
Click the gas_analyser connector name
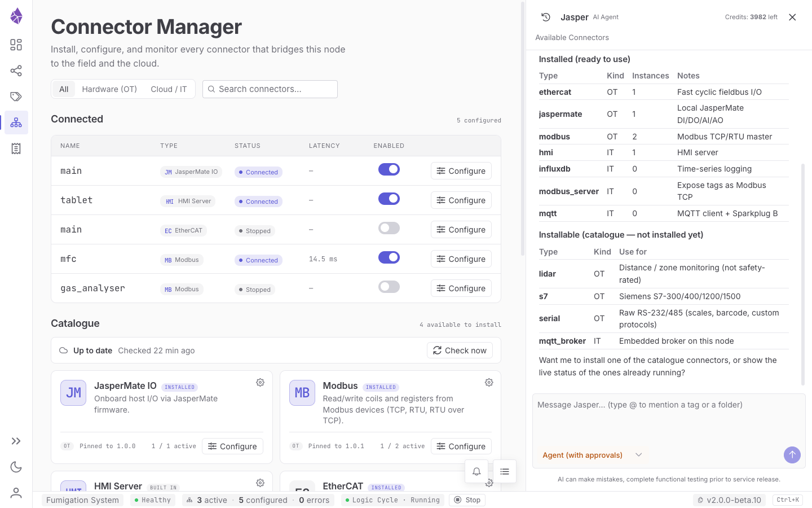coord(92,288)
